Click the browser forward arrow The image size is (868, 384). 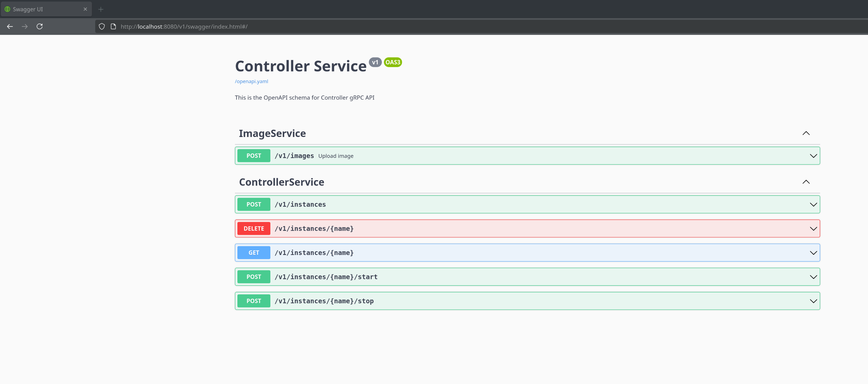coord(25,26)
